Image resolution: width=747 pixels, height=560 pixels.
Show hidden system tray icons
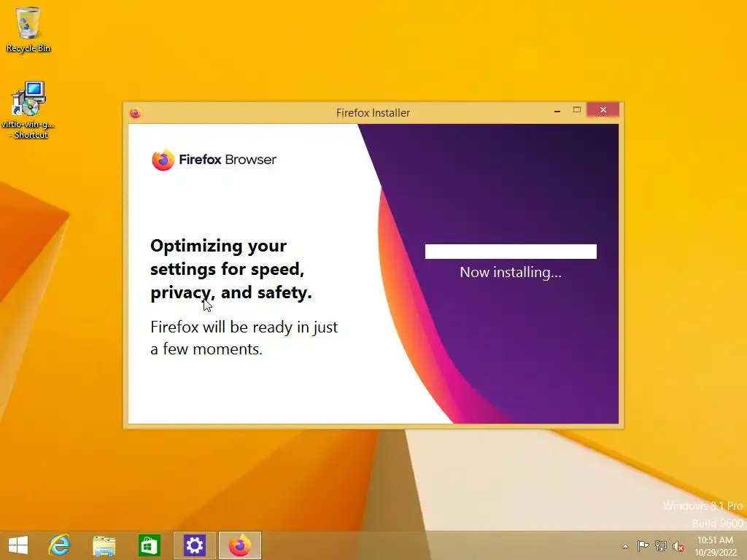pos(625,546)
